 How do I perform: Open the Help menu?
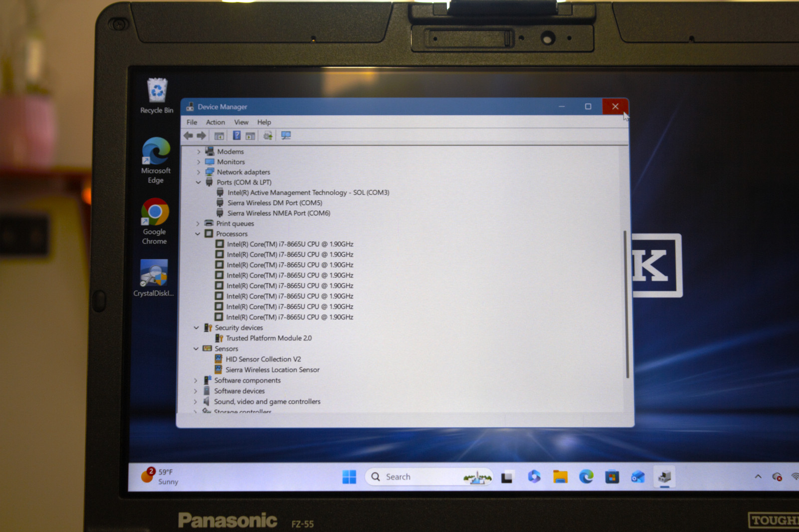tap(264, 122)
